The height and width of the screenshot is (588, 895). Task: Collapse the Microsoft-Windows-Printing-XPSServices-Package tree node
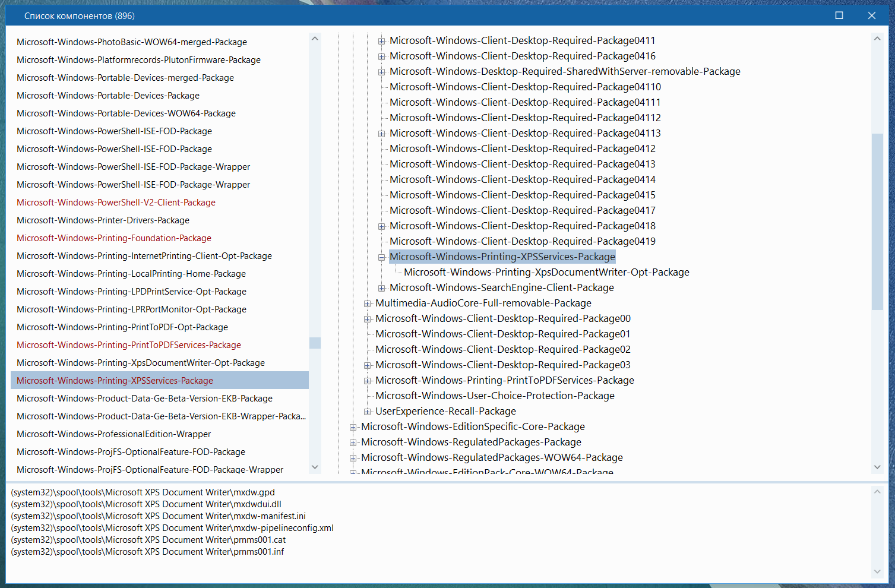(382, 257)
